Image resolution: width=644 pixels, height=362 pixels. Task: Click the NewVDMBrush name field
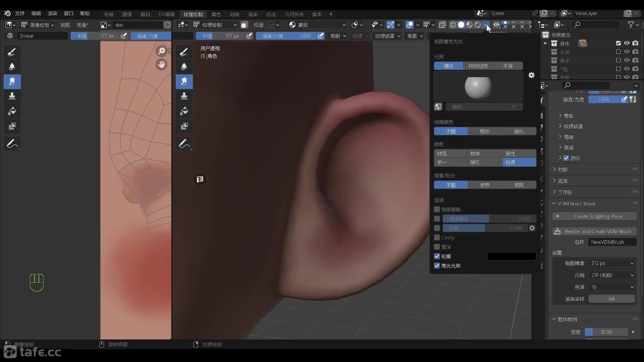[x=612, y=242]
